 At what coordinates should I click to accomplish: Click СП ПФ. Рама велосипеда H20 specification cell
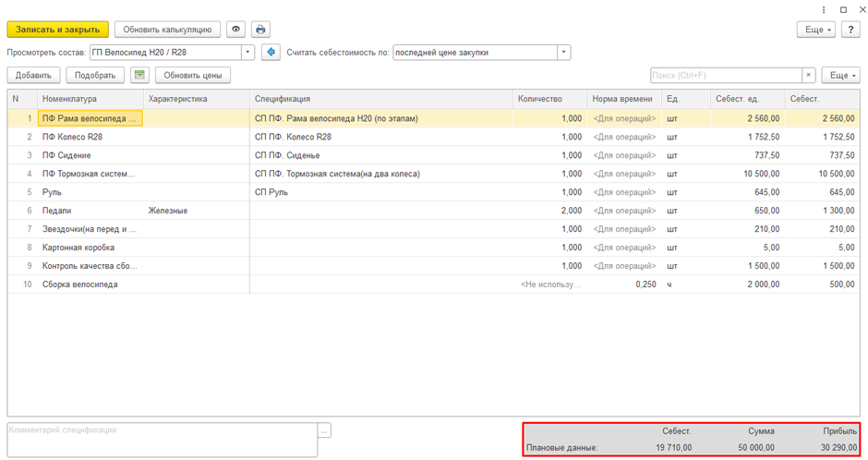tap(380, 118)
